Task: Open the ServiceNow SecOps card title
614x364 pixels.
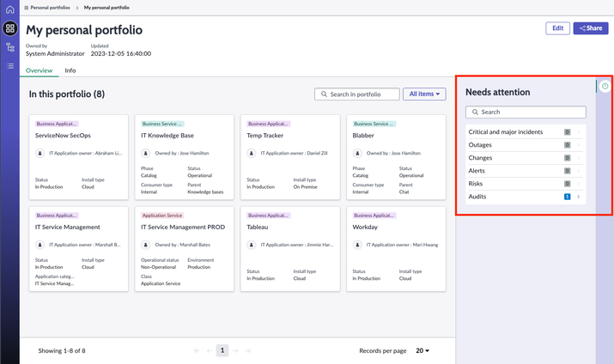Action: point(63,136)
